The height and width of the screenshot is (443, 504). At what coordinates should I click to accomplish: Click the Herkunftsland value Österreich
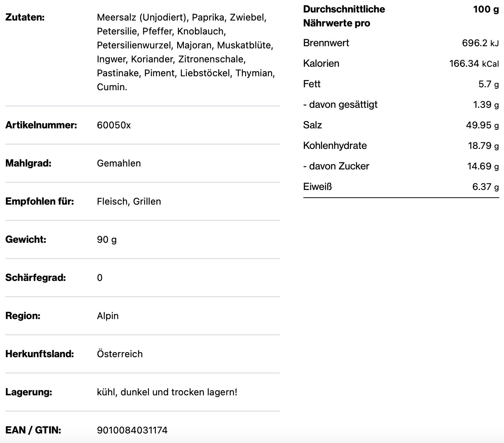pos(120,354)
